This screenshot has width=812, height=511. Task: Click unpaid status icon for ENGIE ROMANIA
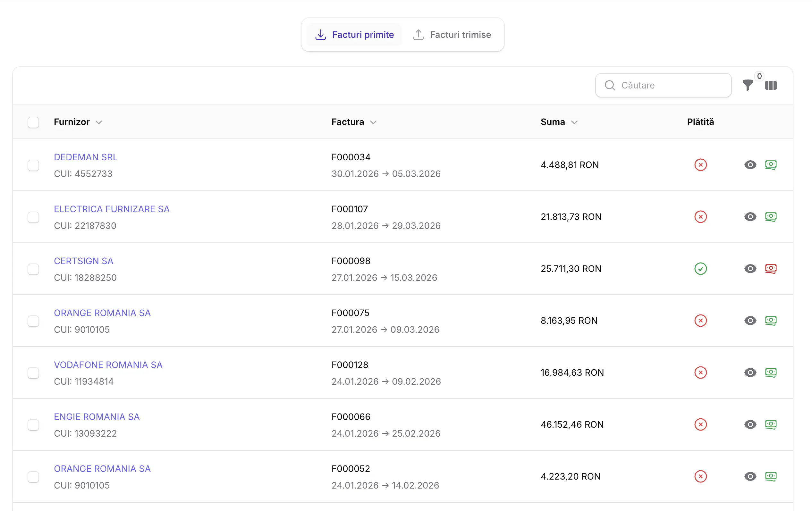point(700,424)
